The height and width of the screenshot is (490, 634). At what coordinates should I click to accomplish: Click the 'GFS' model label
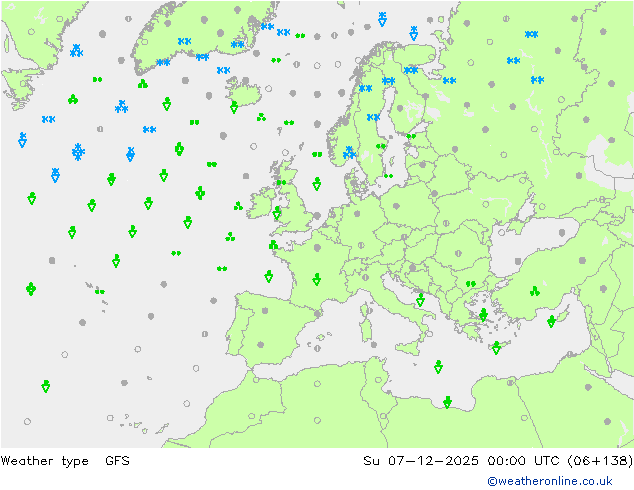tap(117, 460)
